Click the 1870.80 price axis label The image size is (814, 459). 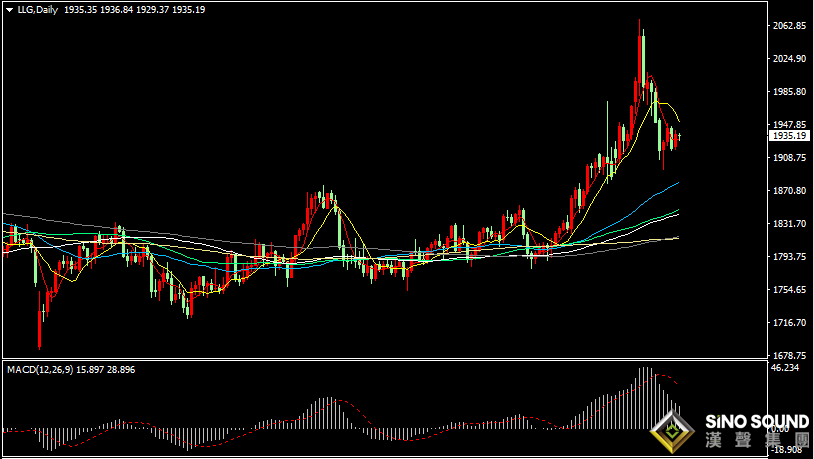(790, 191)
